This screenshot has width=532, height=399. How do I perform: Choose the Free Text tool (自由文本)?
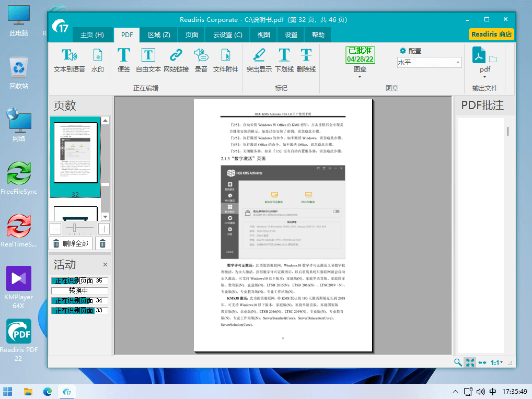[148, 60]
